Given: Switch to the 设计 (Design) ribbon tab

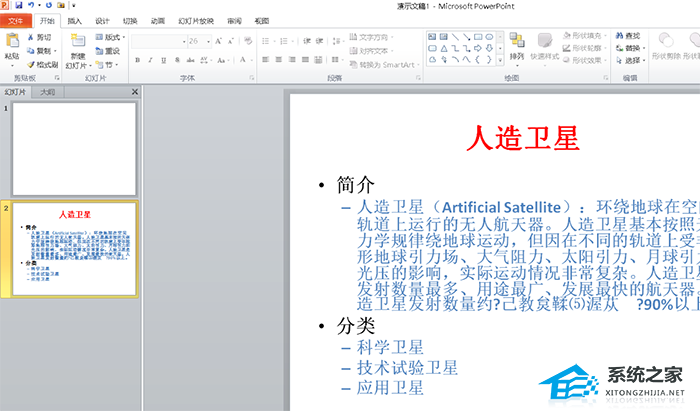Looking at the screenshot, I should [x=102, y=21].
